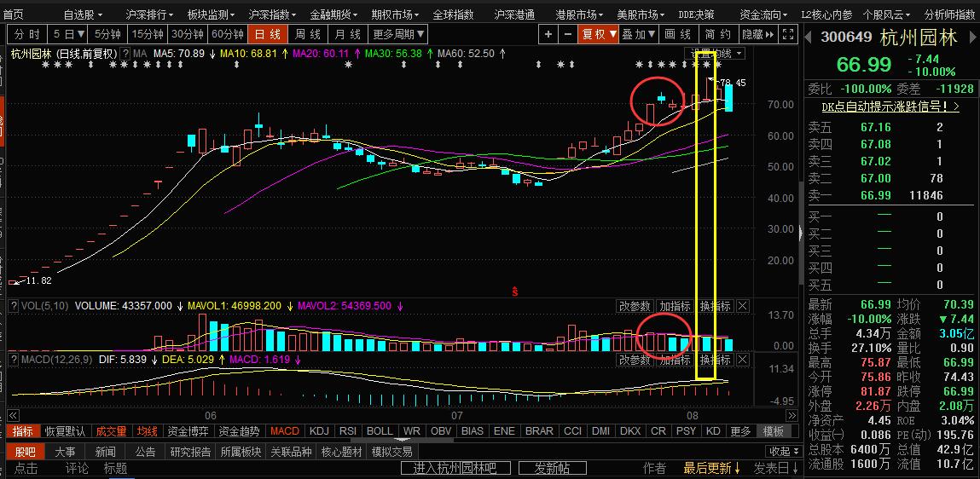Toggle 简约 simple mode
Image resolution: width=980 pixels, height=479 pixels.
717,34
